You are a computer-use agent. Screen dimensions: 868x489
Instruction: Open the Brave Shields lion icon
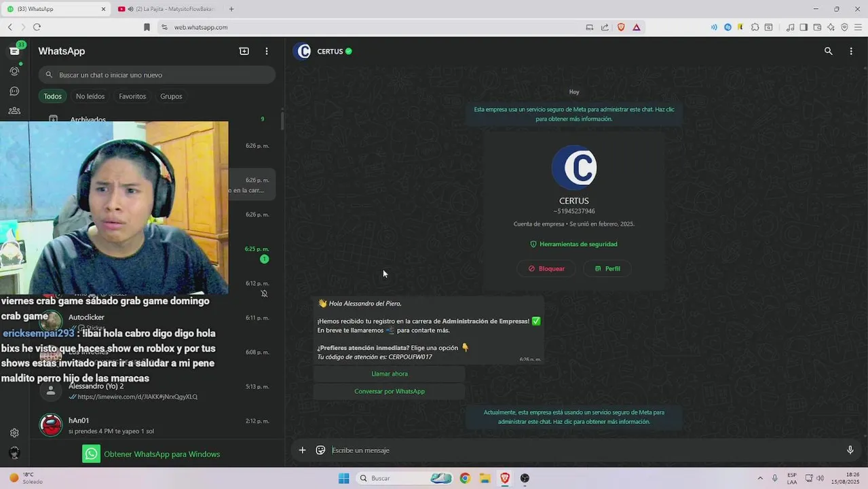620,27
